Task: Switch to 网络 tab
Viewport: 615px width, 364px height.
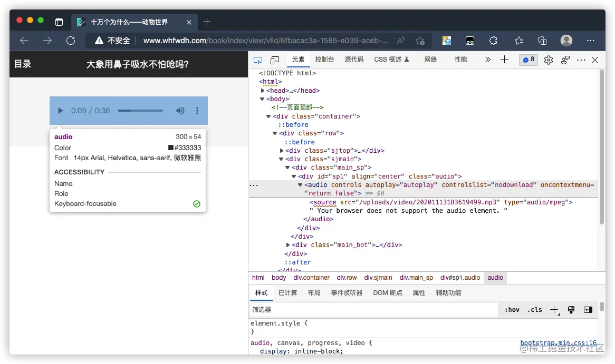Action: pyautogui.click(x=430, y=60)
